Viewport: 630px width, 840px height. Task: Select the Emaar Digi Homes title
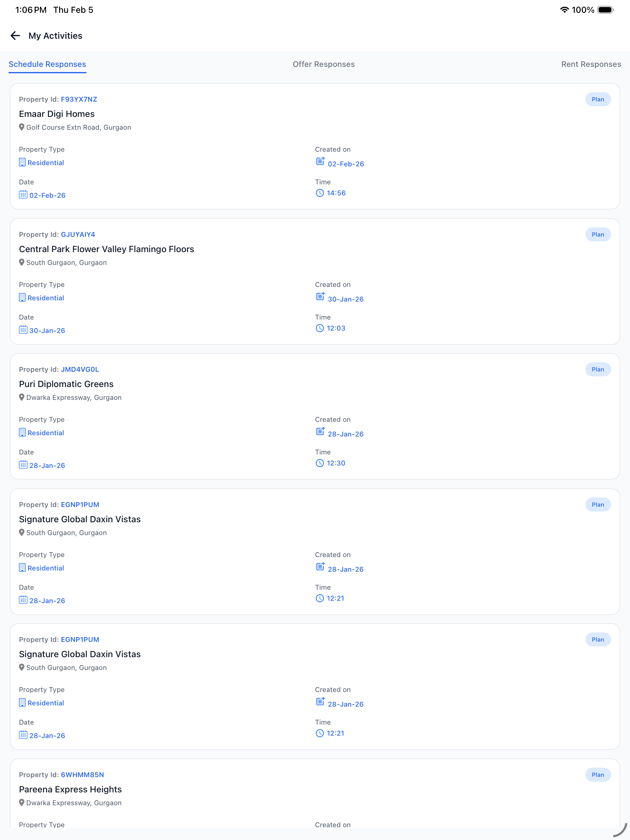[56, 114]
